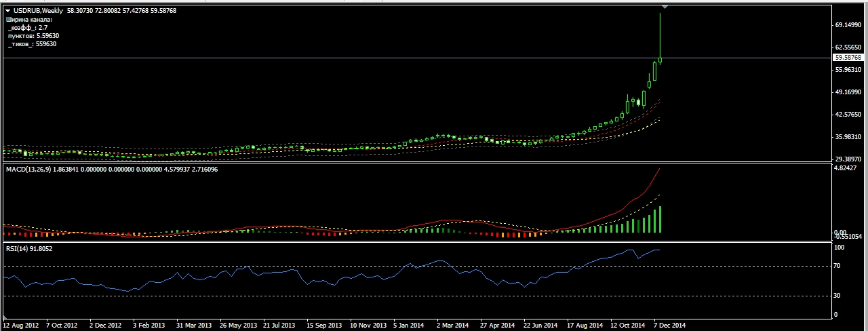Click the 7 Oct 2012 date label
Screen dimensions: 868x331
62,326
